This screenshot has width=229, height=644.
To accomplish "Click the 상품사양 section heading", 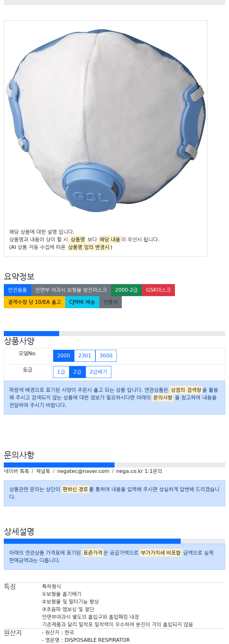I will pos(19,341).
